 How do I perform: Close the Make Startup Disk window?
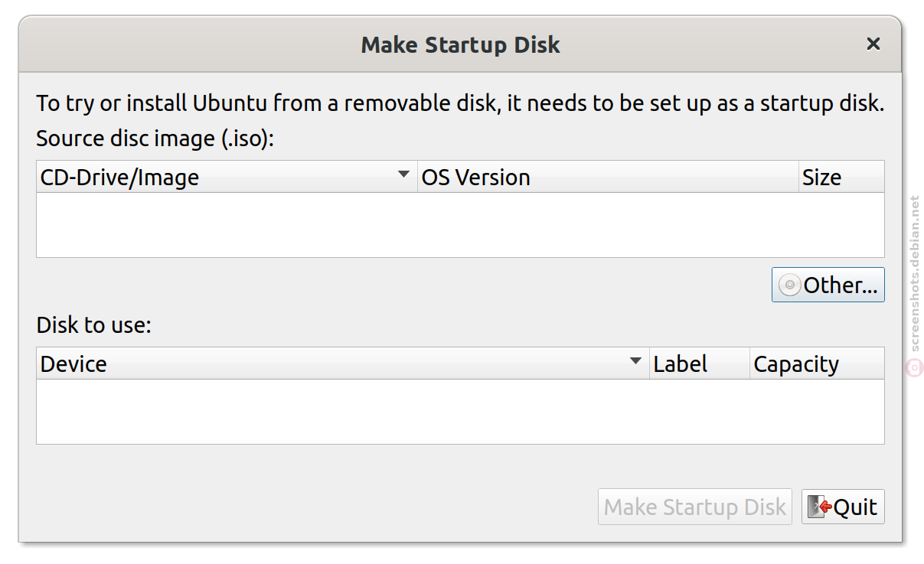(873, 44)
